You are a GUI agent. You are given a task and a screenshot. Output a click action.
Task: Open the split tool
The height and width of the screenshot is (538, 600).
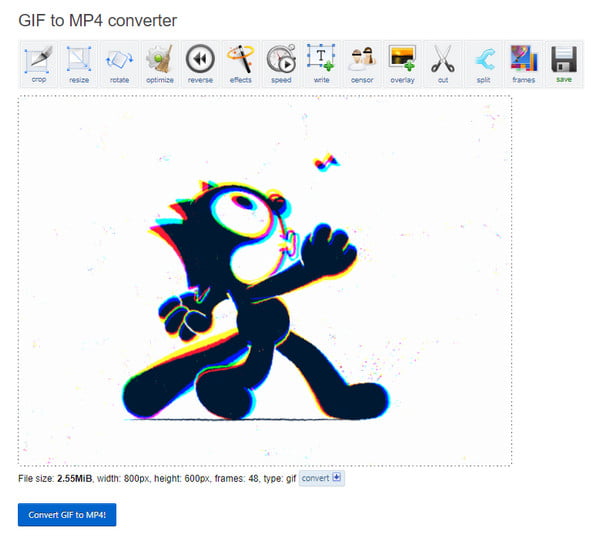coord(483,64)
